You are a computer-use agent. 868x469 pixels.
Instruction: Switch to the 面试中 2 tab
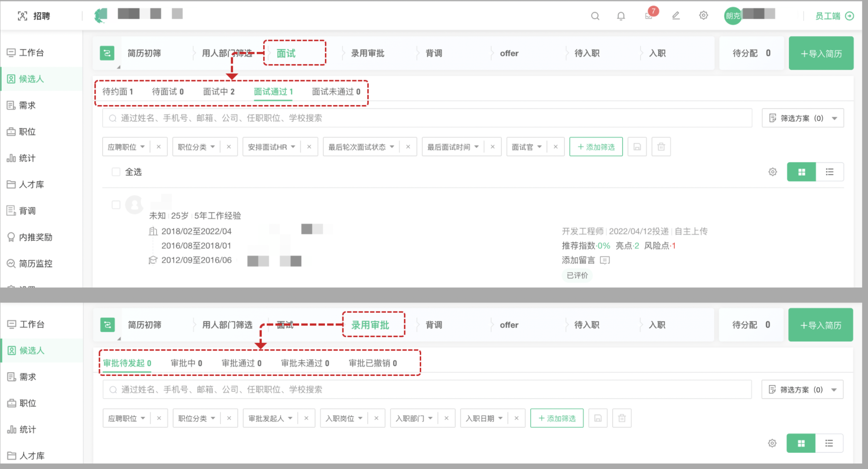point(219,92)
